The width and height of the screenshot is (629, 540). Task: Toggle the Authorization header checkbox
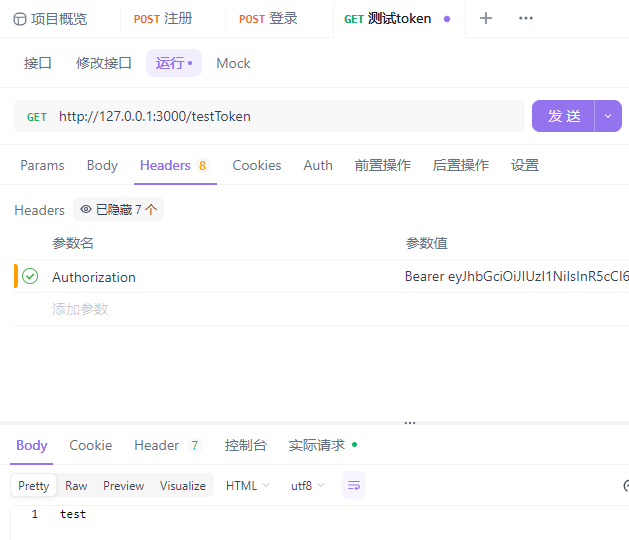pos(30,276)
